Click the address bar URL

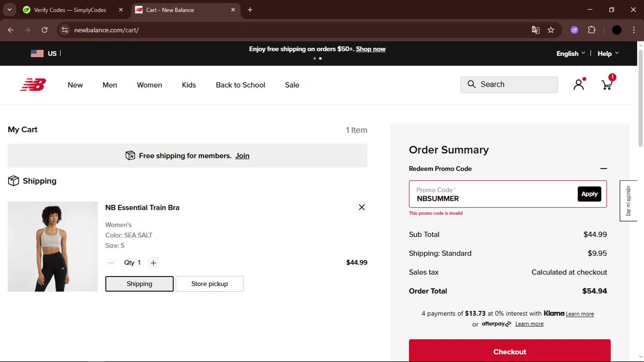click(106, 30)
